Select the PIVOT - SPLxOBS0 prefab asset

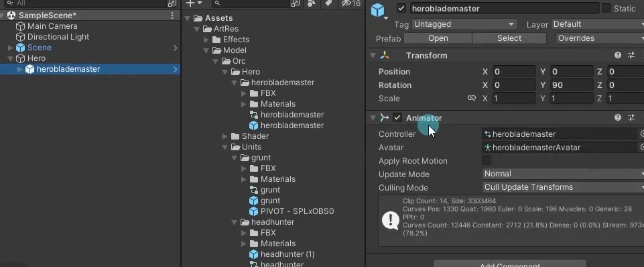tap(292, 211)
